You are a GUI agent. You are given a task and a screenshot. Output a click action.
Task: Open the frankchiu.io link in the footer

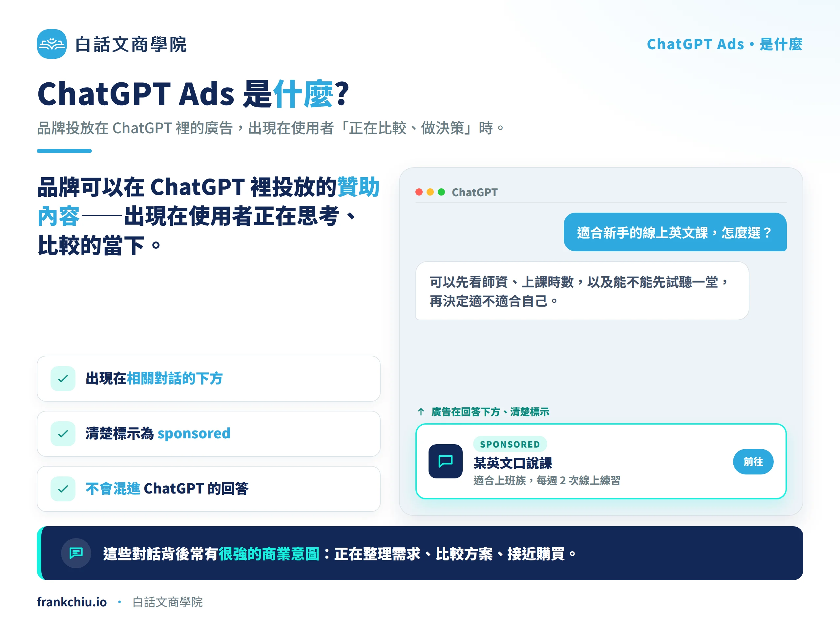tap(72, 602)
